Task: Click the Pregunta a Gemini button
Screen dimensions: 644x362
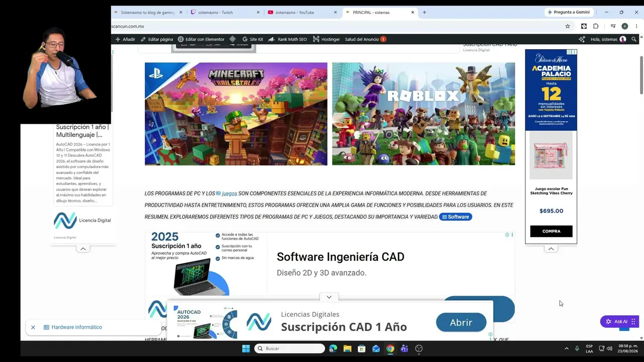Action: point(569,12)
